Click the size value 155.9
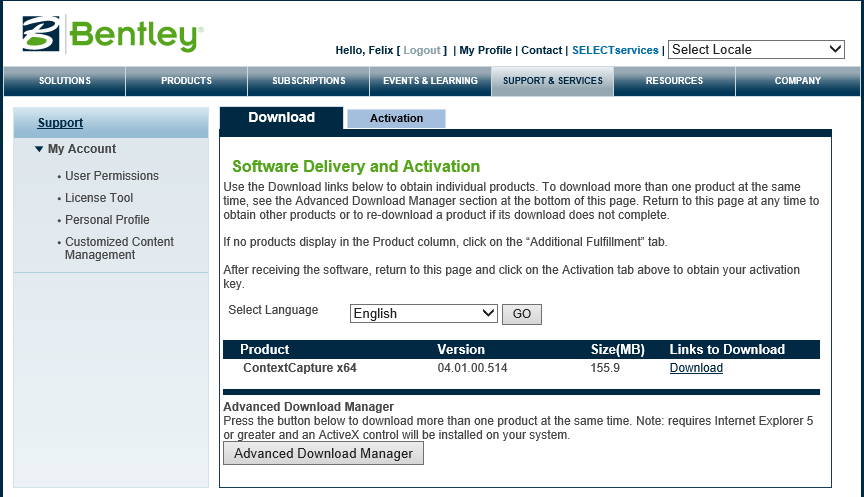The width and height of the screenshot is (864, 497). [605, 368]
